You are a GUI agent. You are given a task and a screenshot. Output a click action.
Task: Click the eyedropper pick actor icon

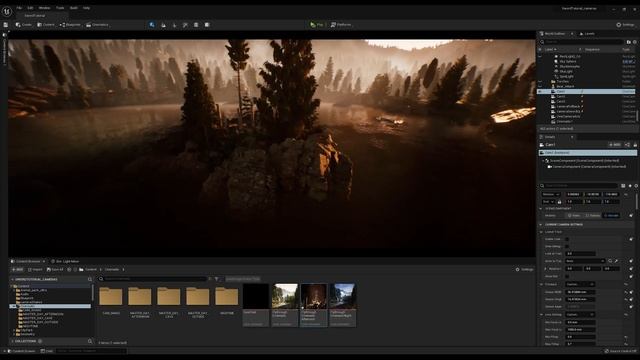click(616, 261)
